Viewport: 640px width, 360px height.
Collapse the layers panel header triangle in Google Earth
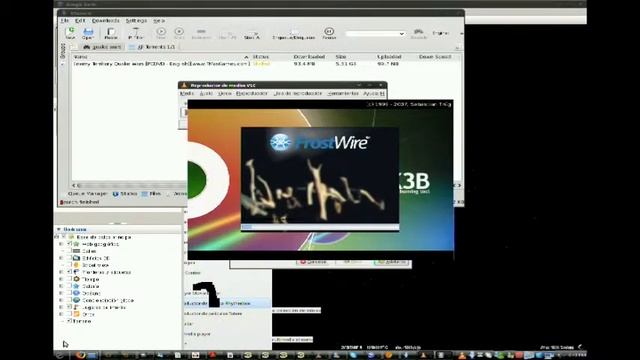point(59,229)
